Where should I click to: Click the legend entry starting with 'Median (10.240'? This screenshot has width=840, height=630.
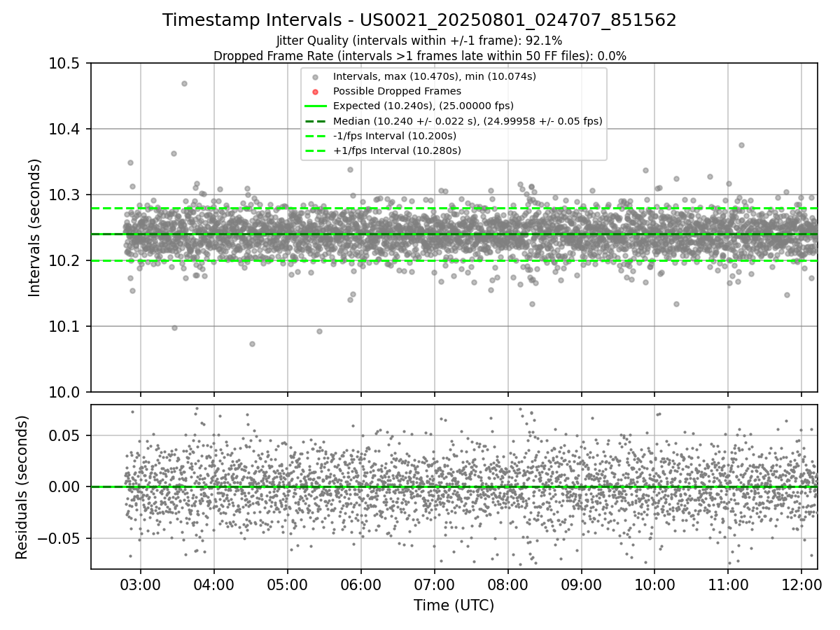(x=468, y=121)
